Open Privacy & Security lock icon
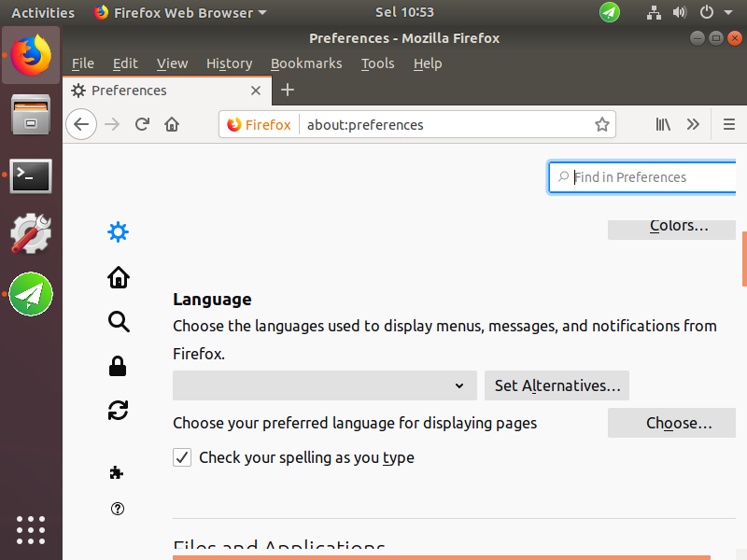The height and width of the screenshot is (560, 747). pyautogui.click(x=118, y=366)
